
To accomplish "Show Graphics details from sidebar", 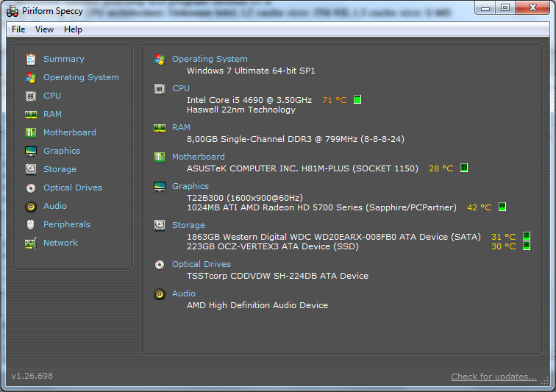I will pos(62,151).
